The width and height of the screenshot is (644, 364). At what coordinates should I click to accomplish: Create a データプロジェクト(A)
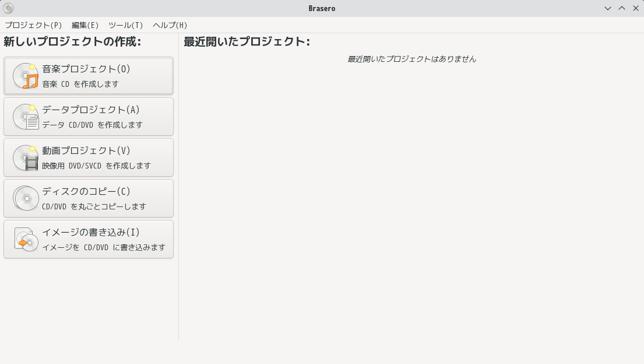[89, 117]
